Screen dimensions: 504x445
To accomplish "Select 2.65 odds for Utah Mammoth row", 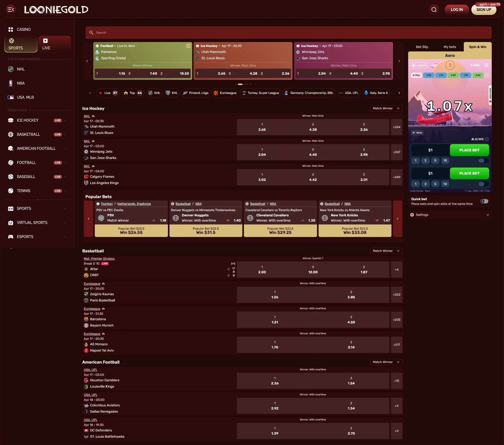I will [262, 127].
